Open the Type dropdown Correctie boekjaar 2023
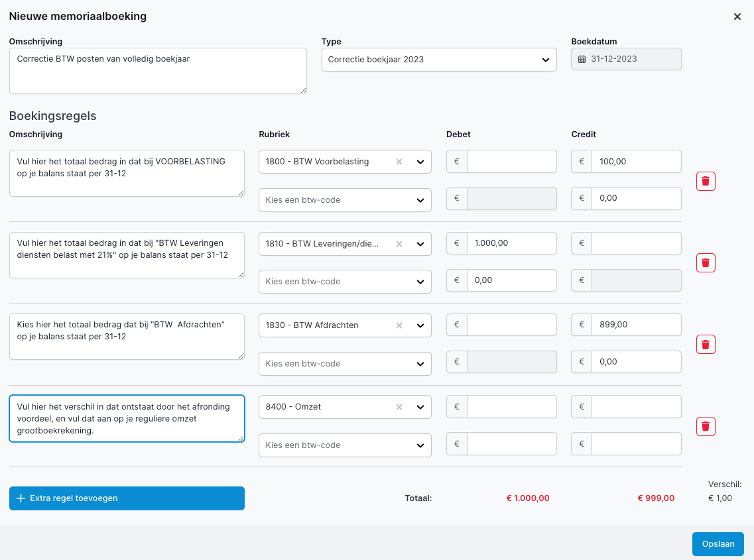Screen dimensions: 754x560 (438, 60)
